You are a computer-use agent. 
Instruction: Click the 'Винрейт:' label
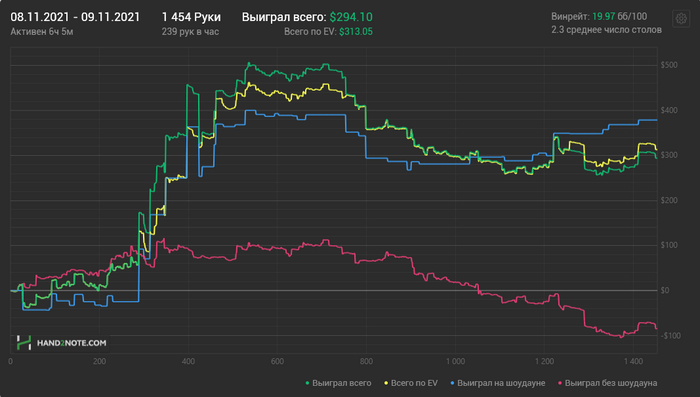(x=570, y=17)
